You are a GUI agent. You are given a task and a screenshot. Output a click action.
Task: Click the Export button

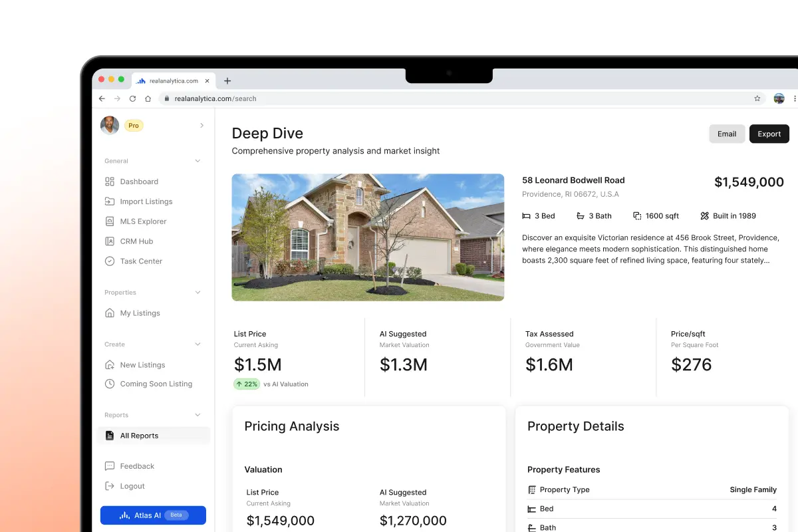pos(769,134)
